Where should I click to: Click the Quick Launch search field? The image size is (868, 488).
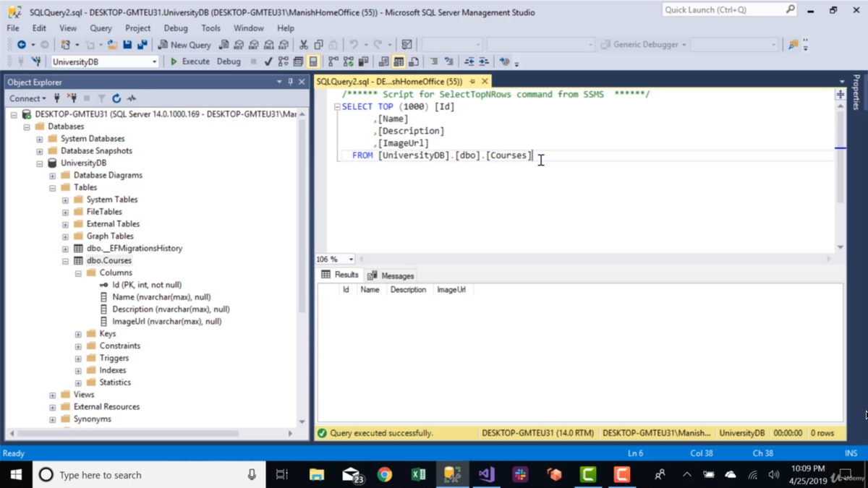(729, 10)
